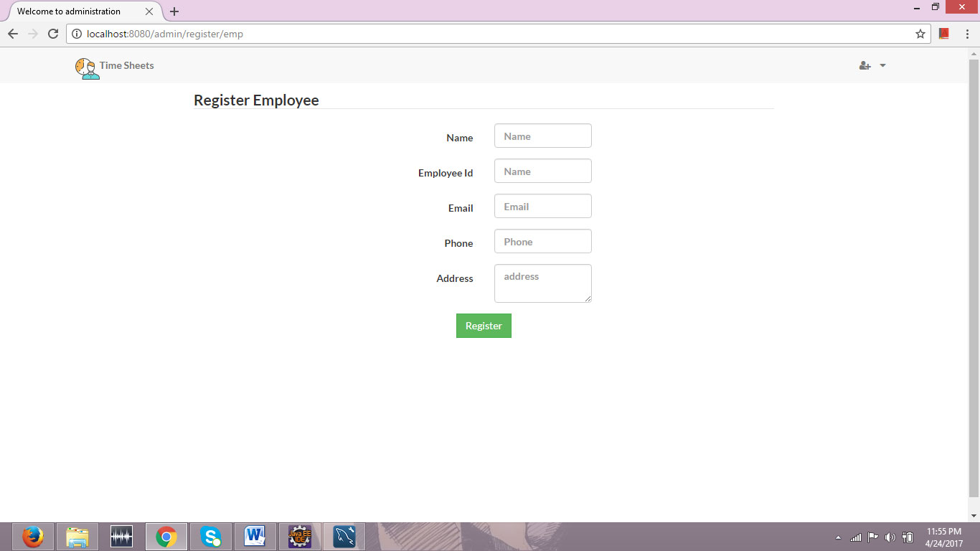This screenshot has width=980, height=551.
Task: Submit form with the Register button
Action: pyautogui.click(x=484, y=326)
